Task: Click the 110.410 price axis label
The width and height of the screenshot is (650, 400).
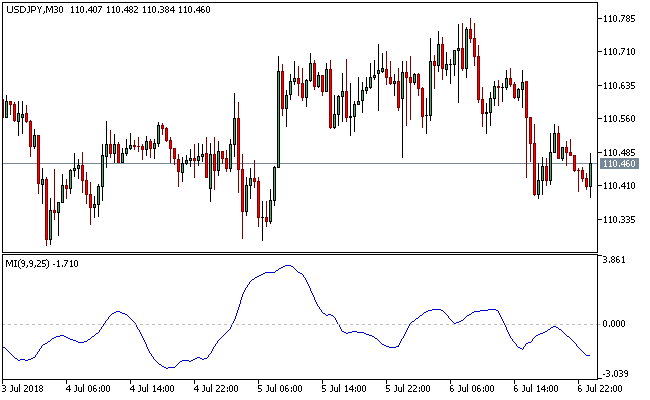Action: click(x=619, y=186)
